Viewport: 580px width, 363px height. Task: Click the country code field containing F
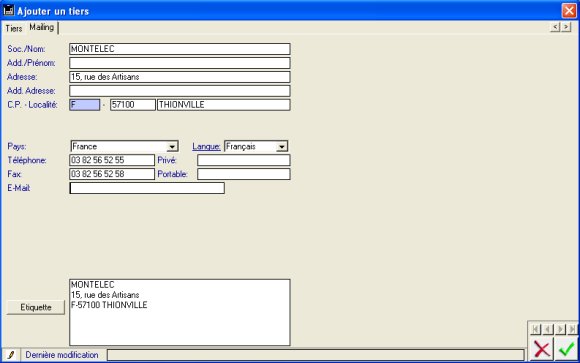coord(85,105)
